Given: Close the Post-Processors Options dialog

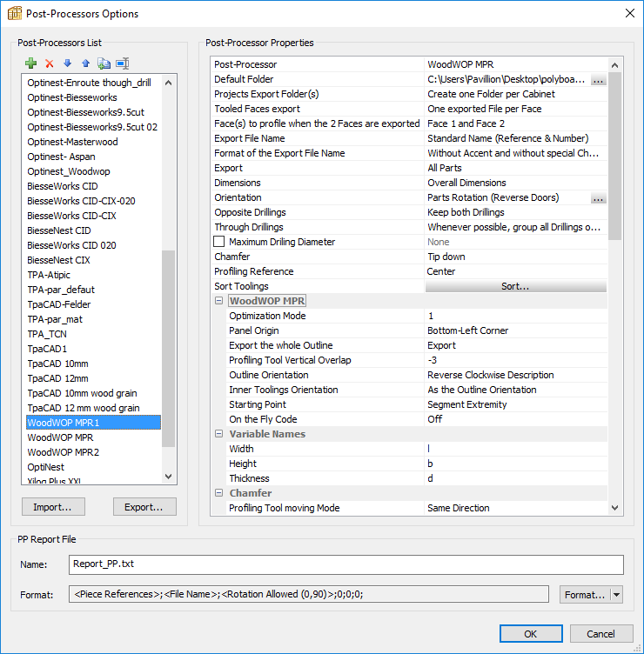Looking at the screenshot, I should click(630, 13).
